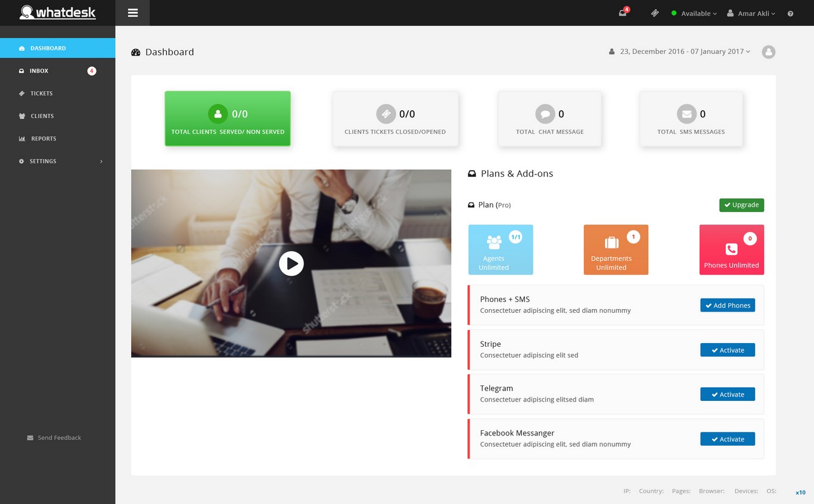Screen dimensions: 814x504
Task: Play the dashboard video
Action: coord(291,263)
